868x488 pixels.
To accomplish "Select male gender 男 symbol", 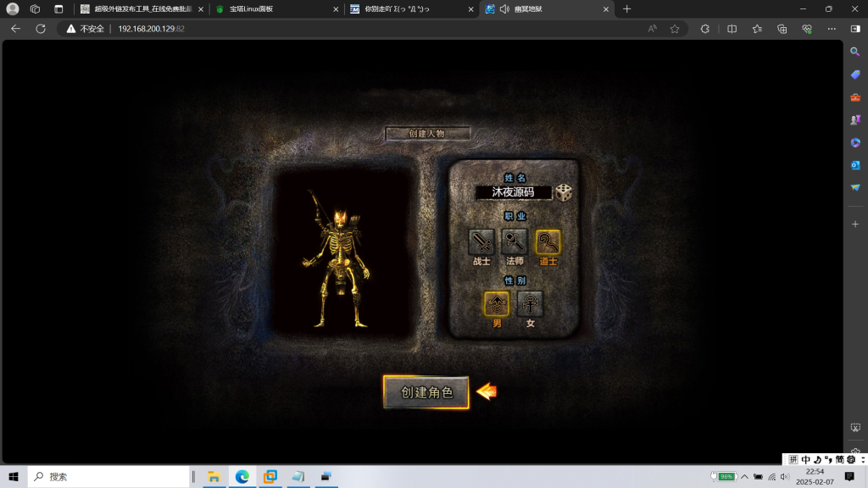I will pos(497,303).
